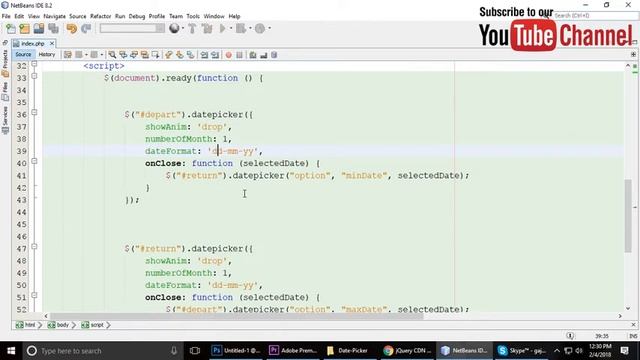The image size is (640, 360).
Task: Switch the editor to History view
Action: click(x=47, y=54)
